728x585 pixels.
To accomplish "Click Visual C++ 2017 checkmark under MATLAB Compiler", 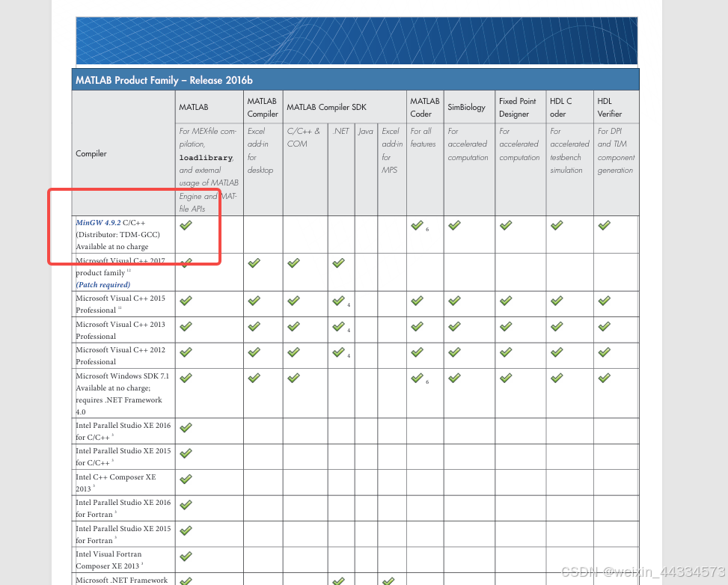I will tap(254, 263).
